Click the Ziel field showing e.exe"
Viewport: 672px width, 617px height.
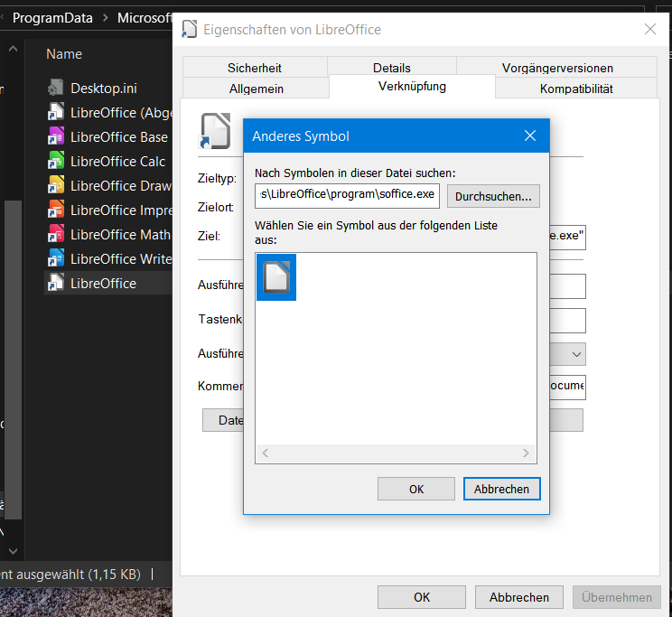point(567,237)
